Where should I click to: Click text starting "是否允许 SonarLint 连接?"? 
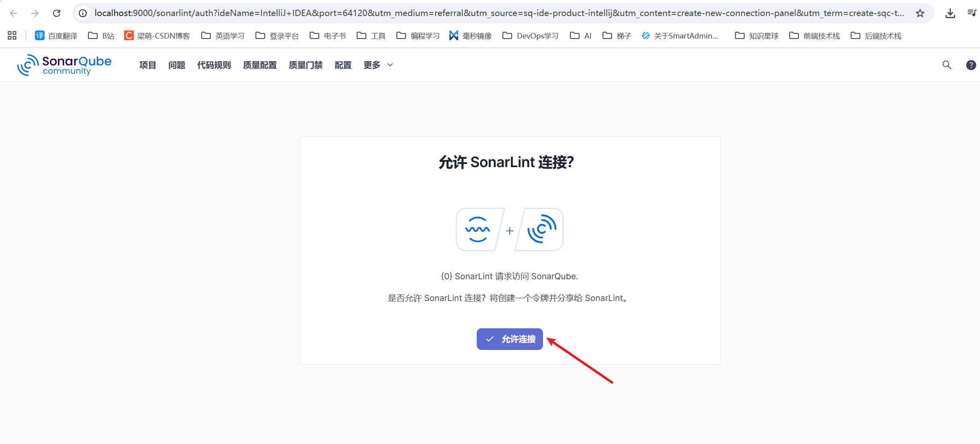pos(509,298)
